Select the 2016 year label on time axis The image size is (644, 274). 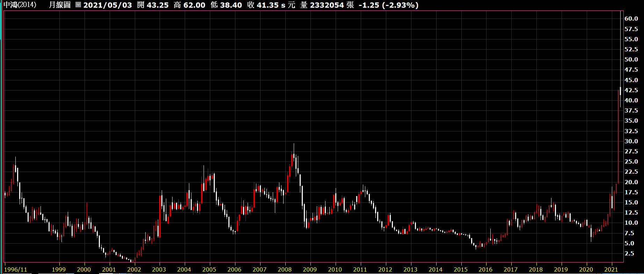pos(485,269)
